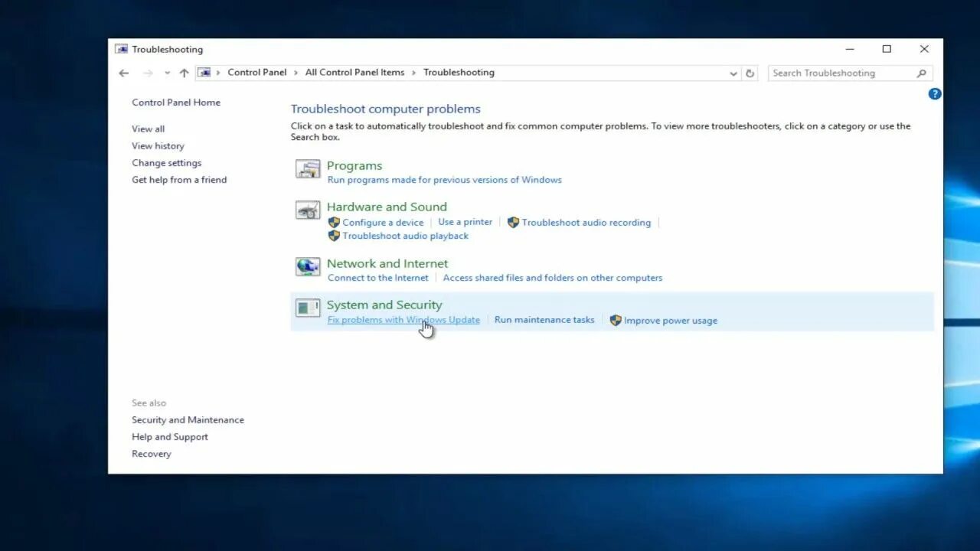Open View history

click(158, 146)
